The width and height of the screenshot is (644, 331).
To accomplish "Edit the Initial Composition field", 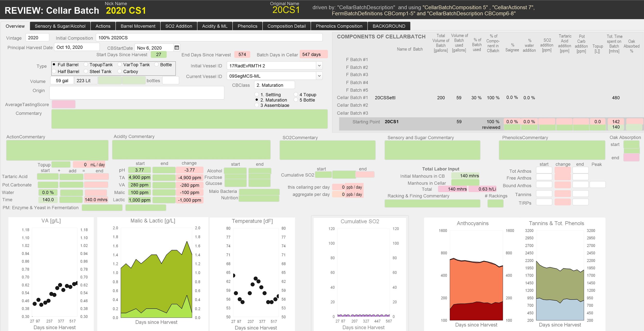I will [x=209, y=38].
